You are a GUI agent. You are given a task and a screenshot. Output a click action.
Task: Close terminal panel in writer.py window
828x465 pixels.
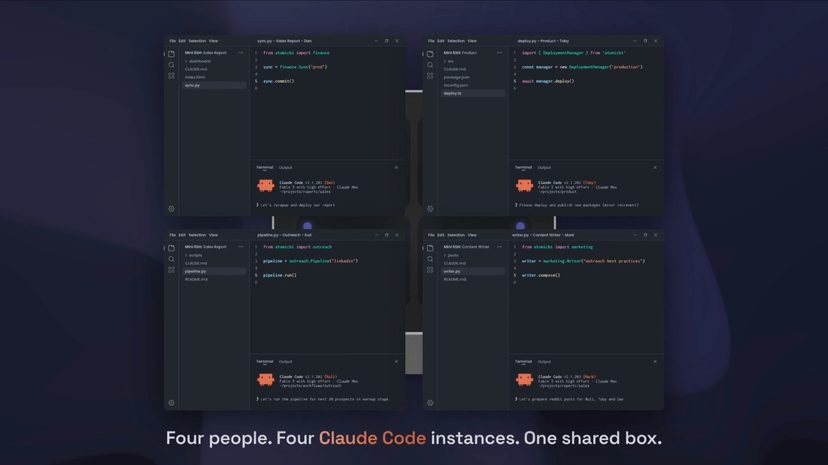tap(655, 362)
